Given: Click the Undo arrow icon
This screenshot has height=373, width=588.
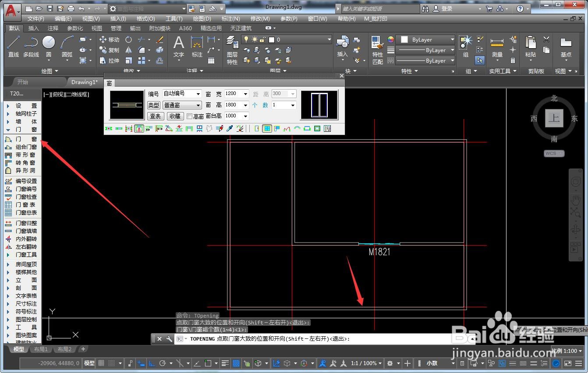Looking at the screenshot, I should 81,9.
